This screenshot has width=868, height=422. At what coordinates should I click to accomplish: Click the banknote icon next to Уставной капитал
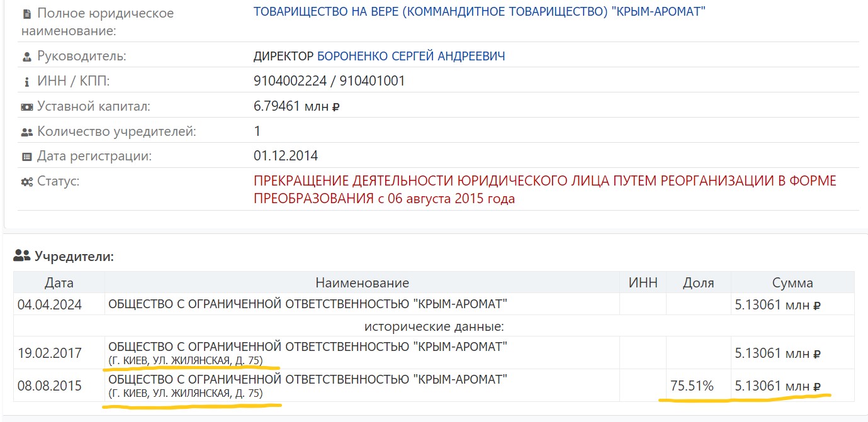pyautogui.click(x=26, y=107)
